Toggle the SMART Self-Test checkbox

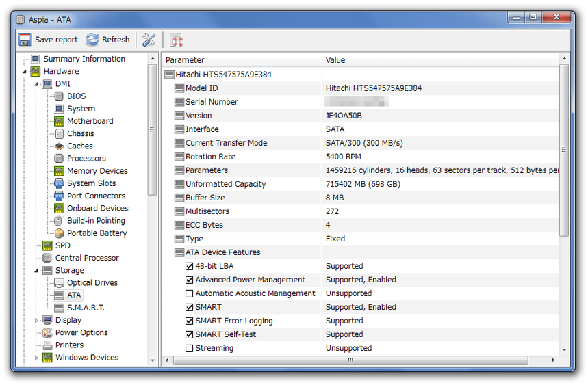(190, 334)
